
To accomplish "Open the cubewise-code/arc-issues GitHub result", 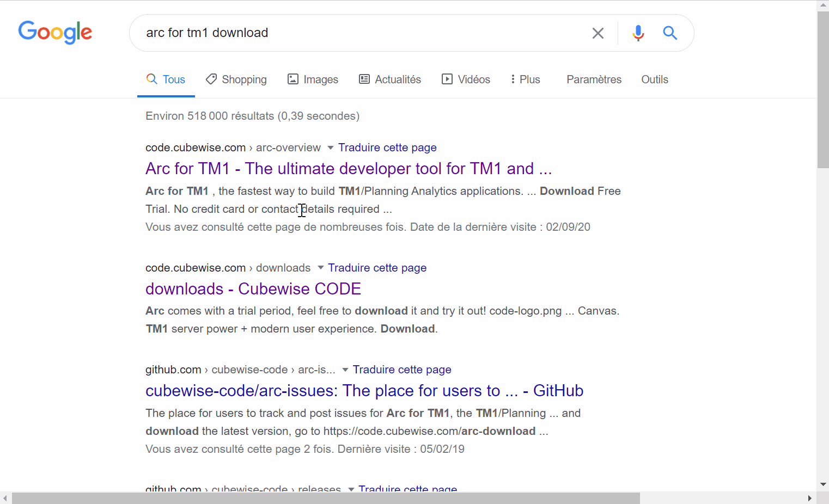I will (364, 391).
